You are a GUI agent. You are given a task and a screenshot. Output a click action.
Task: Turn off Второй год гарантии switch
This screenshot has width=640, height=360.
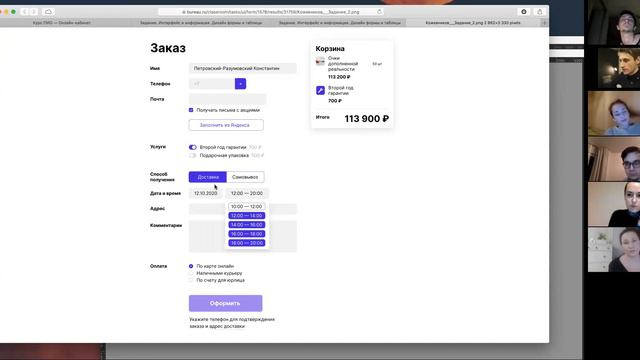(x=193, y=147)
